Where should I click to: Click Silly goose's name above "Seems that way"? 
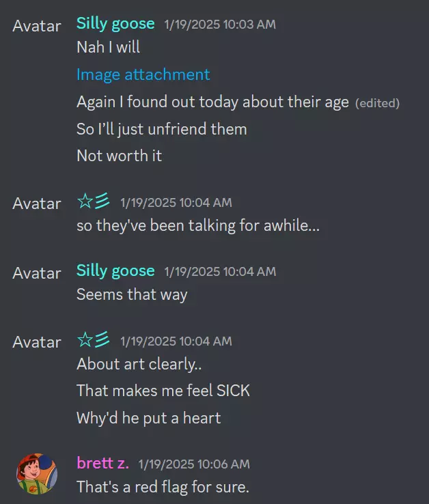tap(115, 270)
